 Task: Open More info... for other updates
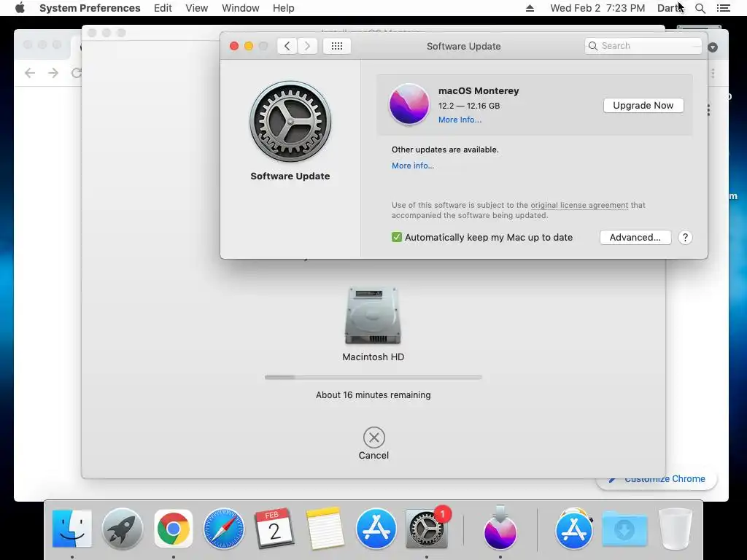(413, 166)
